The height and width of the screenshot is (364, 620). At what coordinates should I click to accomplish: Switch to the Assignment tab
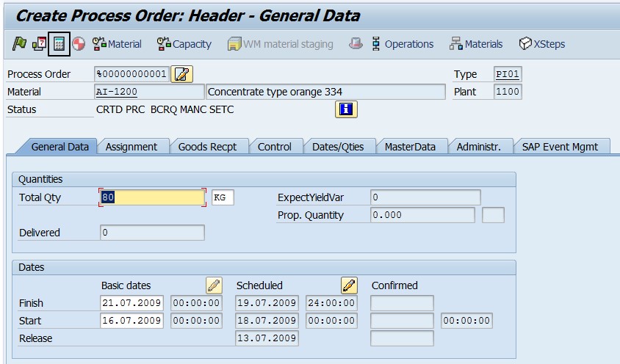click(131, 147)
